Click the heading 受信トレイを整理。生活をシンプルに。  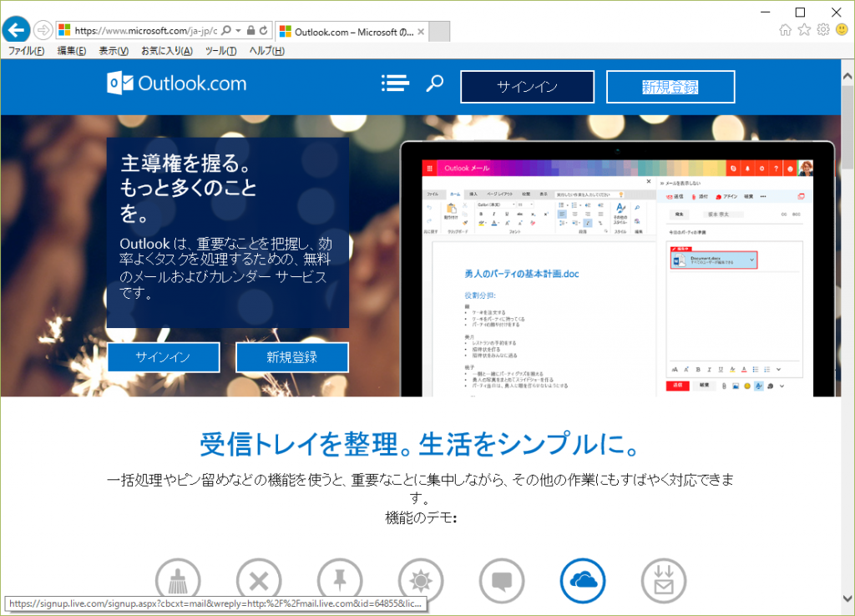click(x=421, y=444)
